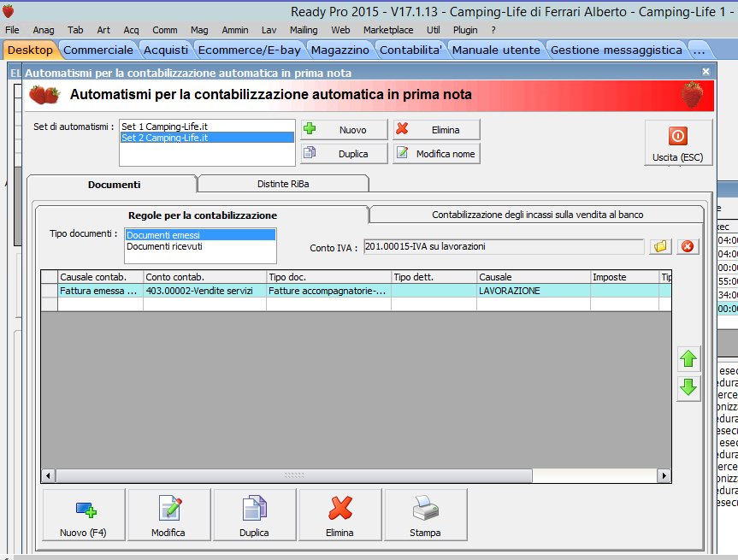Click the Imposte column header
This screenshot has width=738, height=560.
point(624,277)
